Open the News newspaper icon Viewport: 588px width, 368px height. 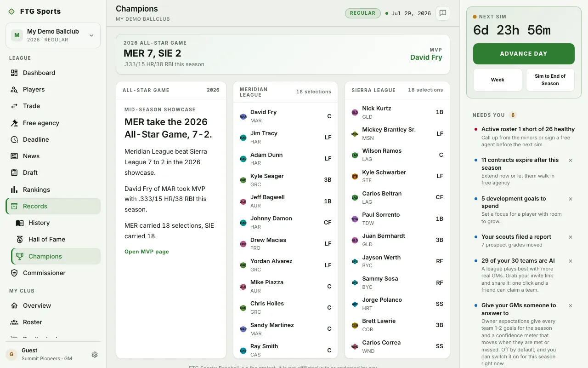pos(14,156)
